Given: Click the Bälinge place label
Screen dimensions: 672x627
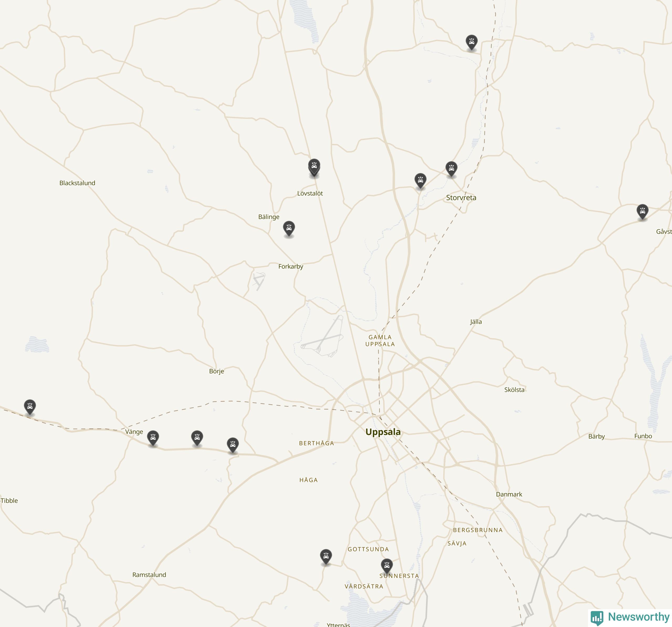Looking at the screenshot, I should click(x=269, y=217).
